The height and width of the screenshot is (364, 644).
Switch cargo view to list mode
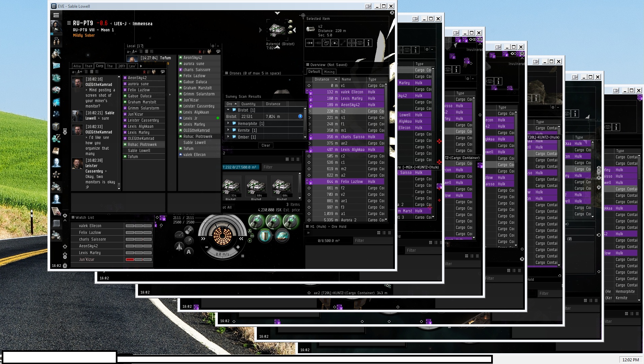tap(298, 159)
